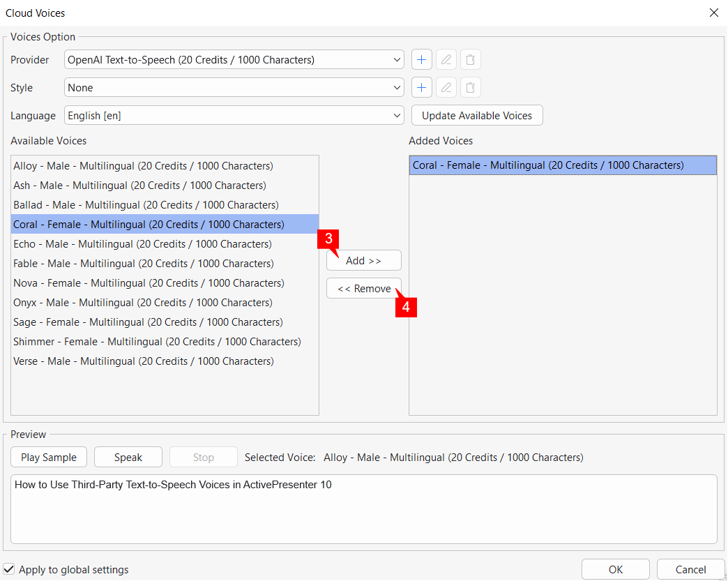Screen dimensions: 728x581
Task: Click the edit style pencil icon
Action: click(446, 88)
